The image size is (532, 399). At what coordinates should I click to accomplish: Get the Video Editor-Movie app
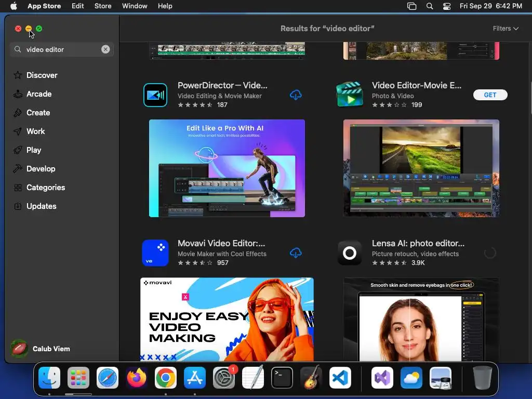[x=490, y=95]
